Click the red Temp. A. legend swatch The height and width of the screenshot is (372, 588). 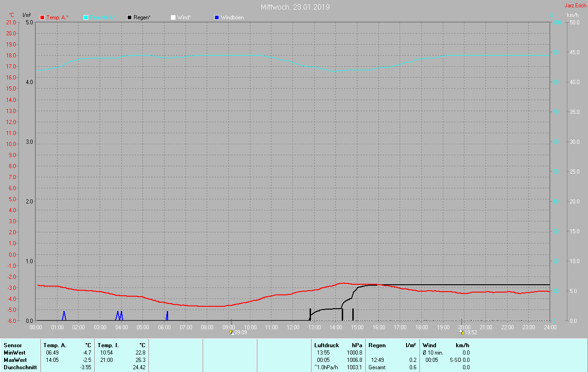(x=42, y=17)
